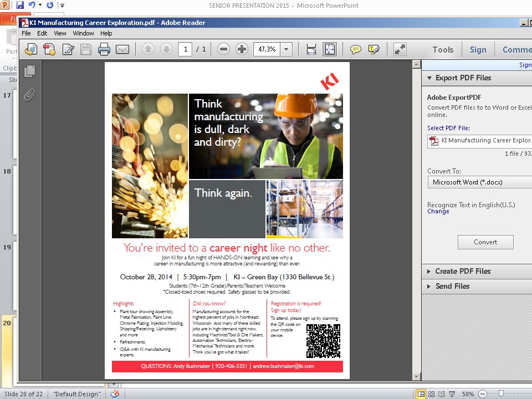Viewport: 532px width, 399px height.
Task: Click the Save file floppy icon in Adobe Reader
Action: pyautogui.click(x=86, y=49)
